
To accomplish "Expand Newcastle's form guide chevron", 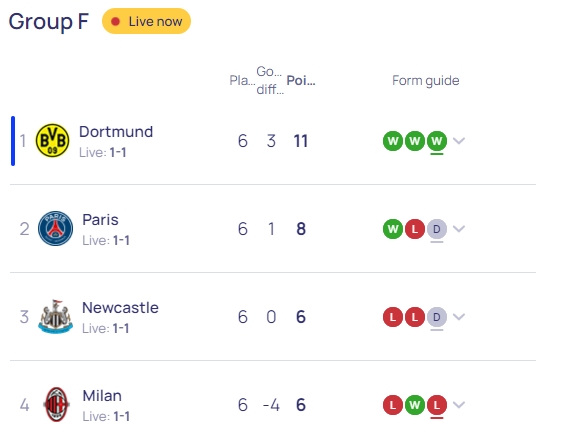I will [459, 317].
